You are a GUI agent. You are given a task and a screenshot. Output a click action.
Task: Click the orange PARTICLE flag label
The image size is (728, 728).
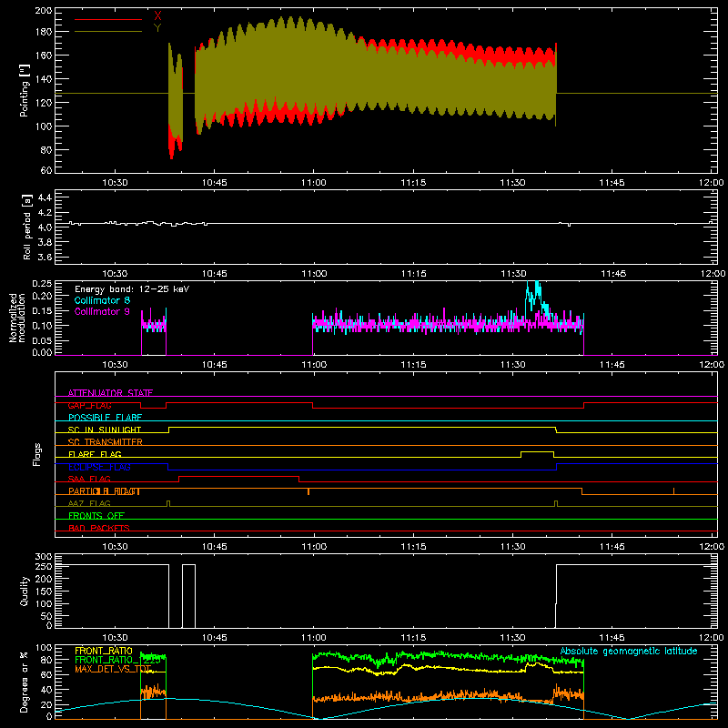(105, 491)
